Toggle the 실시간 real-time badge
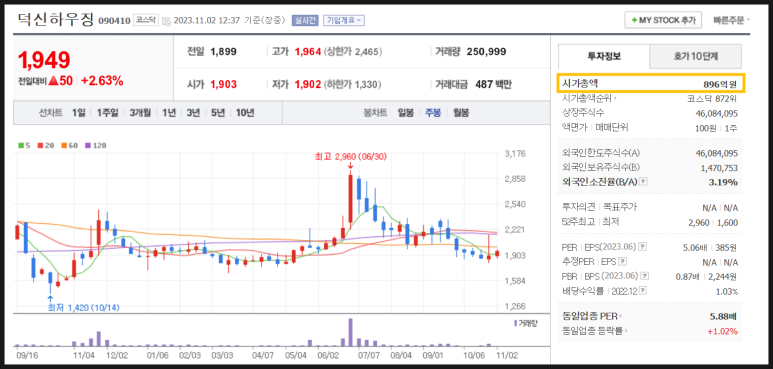773x369 pixels. click(x=305, y=20)
